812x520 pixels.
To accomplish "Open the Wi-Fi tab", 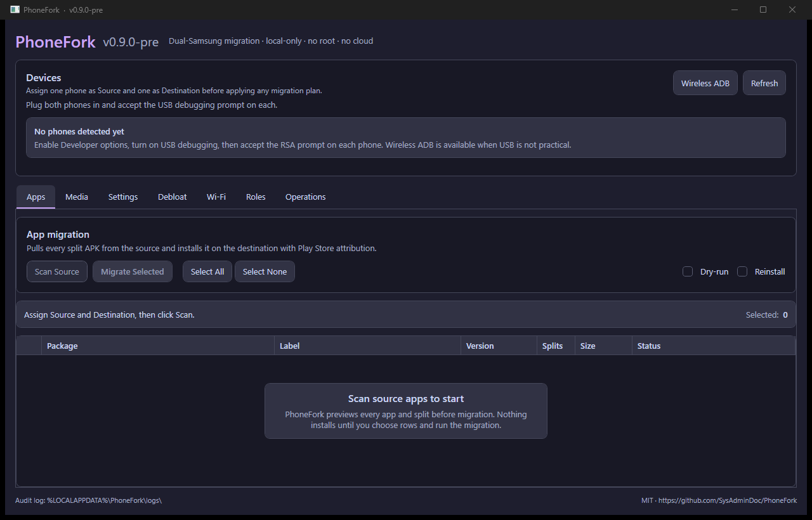I will pyautogui.click(x=216, y=197).
